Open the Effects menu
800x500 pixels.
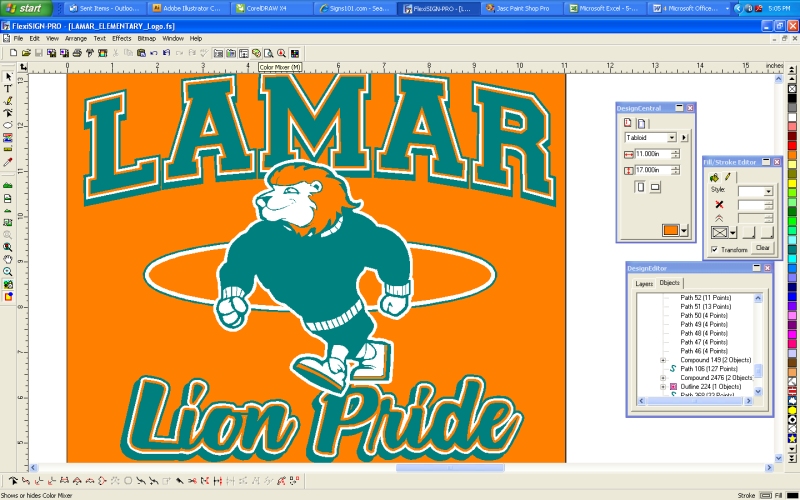click(x=121, y=38)
